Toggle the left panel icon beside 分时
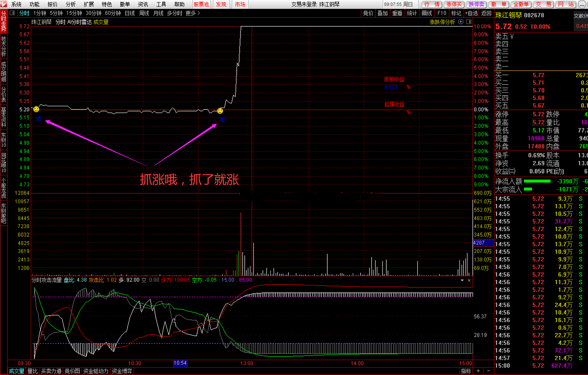 click(x=12, y=13)
